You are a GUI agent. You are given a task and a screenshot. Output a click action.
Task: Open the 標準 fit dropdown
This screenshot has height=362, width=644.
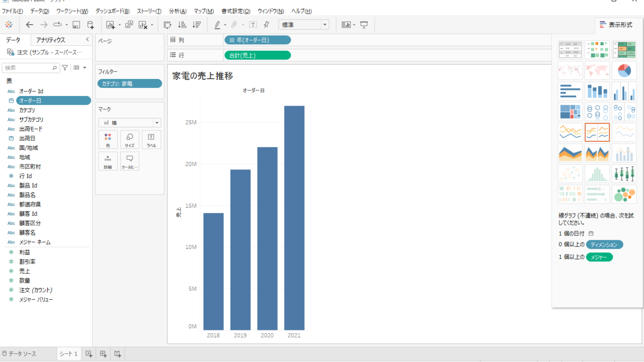pos(304,25)
